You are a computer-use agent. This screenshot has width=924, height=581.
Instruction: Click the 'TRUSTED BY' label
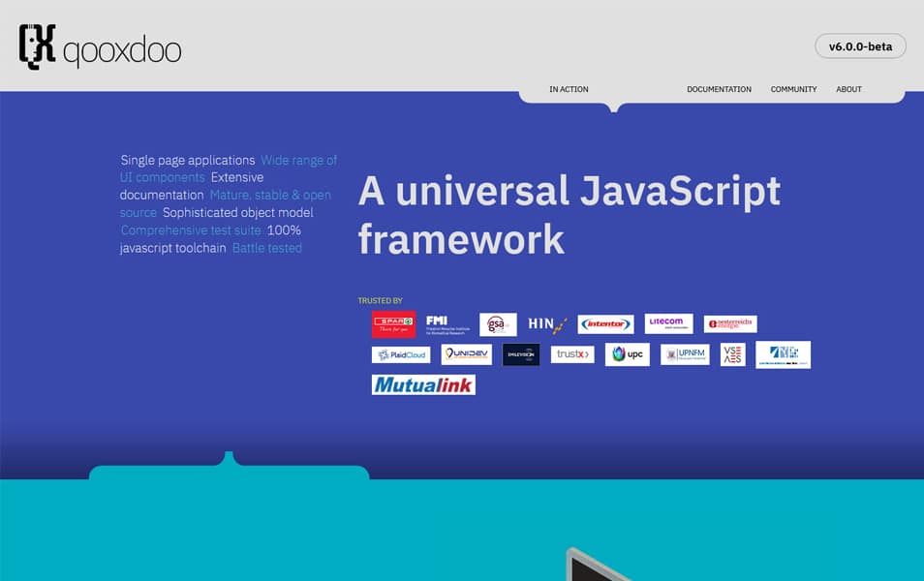[x=380, y=300]
